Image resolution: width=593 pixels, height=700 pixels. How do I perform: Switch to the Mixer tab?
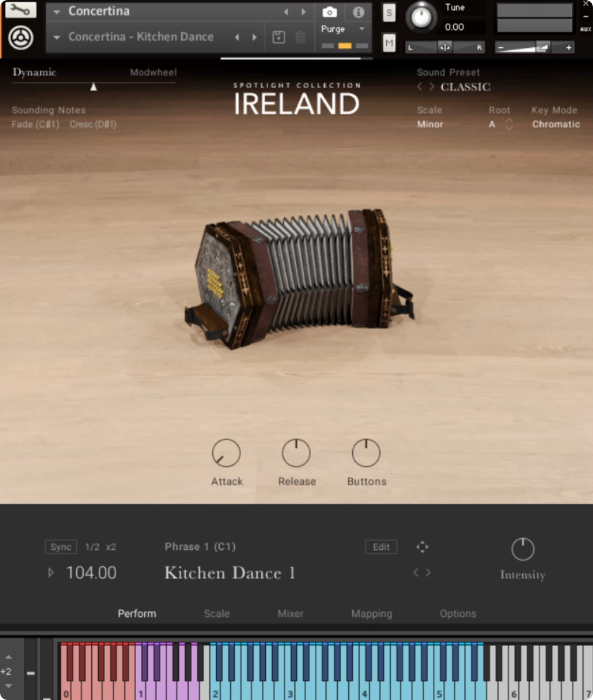tap(290, 613)
